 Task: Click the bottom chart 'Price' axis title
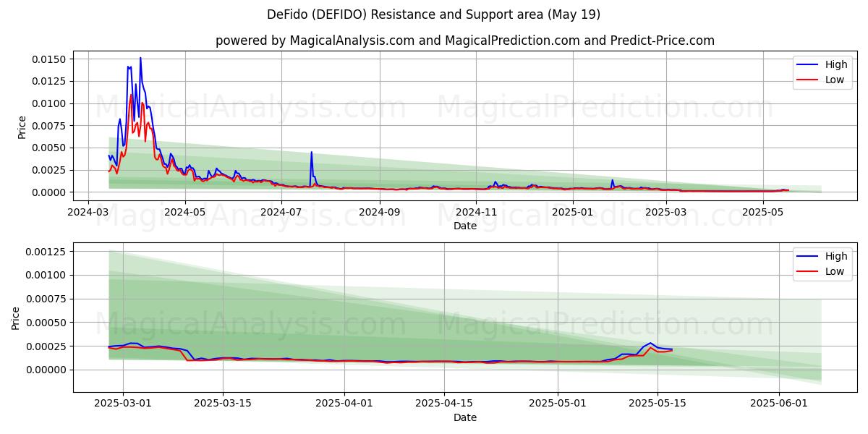[16, 318]
